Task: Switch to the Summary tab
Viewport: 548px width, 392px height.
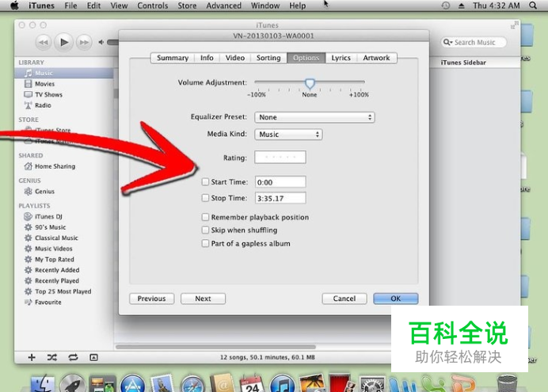Action: 173,58
